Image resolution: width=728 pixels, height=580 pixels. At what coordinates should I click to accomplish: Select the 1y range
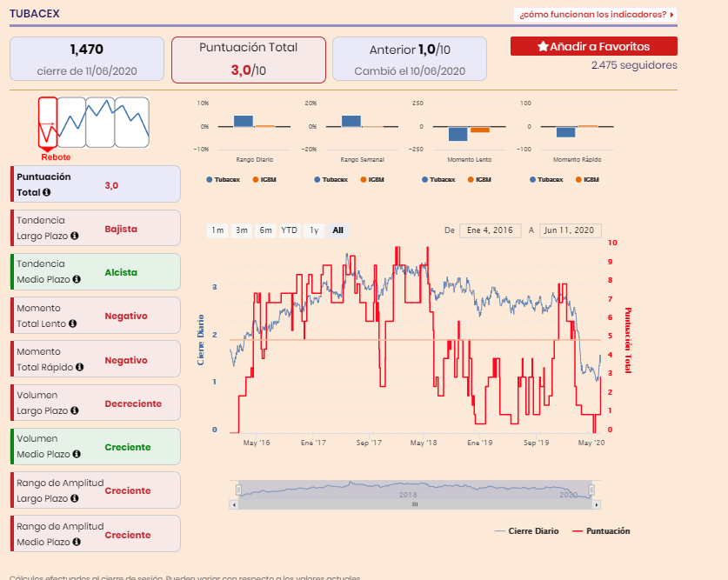(x=314, y=230)
